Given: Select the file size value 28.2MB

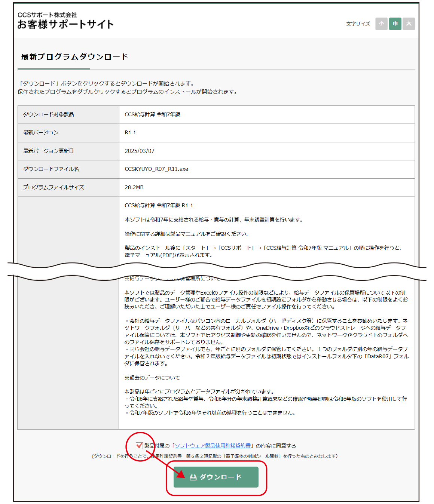Looking at the screenshot, I should pyautogui.click(x=134, y=187).
